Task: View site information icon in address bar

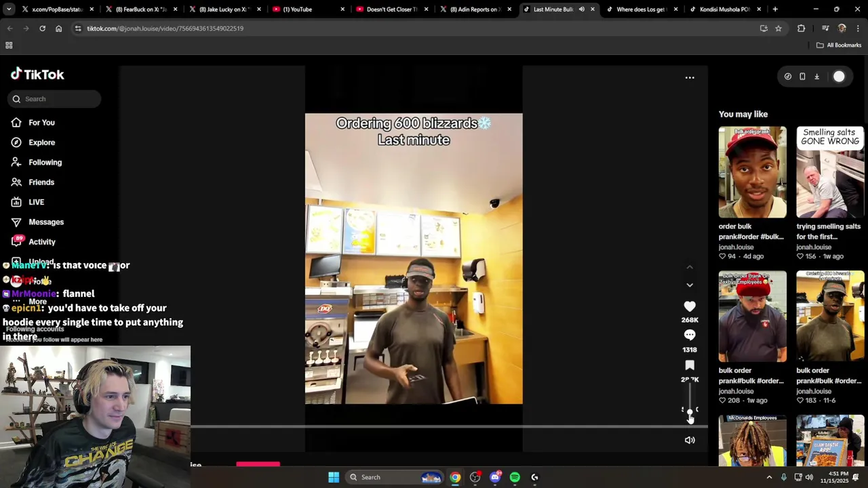Action: (x=78, y=28)
